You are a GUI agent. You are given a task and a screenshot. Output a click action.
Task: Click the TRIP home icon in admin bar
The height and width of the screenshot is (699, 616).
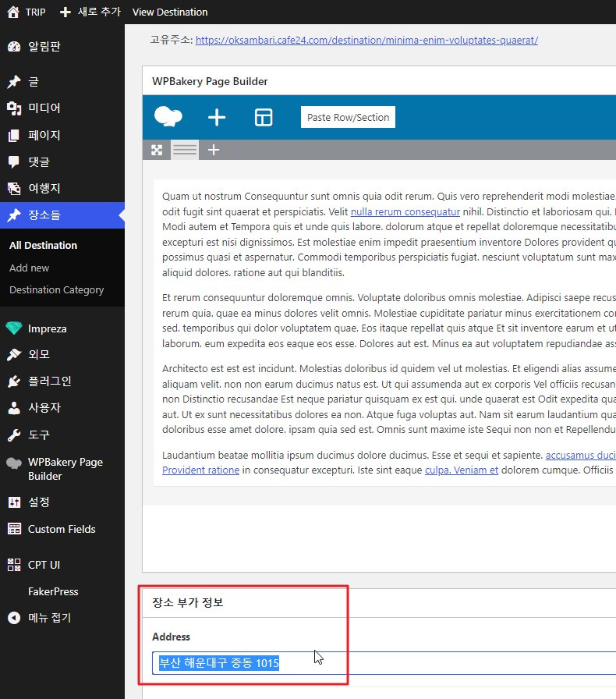[x=13, y=12]
